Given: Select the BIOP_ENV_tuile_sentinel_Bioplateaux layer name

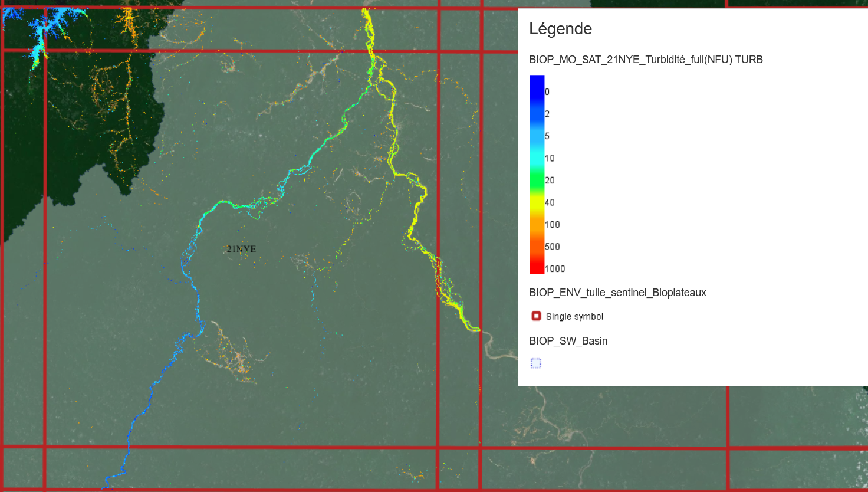Looking at the screenshot, I should click(x=617, y=293).
